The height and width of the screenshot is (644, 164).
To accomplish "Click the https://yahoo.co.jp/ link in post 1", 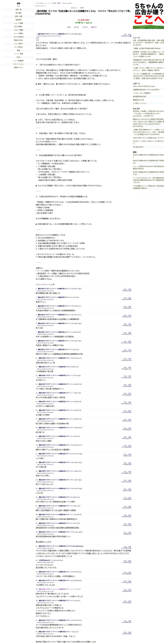I will coord(44,285).
